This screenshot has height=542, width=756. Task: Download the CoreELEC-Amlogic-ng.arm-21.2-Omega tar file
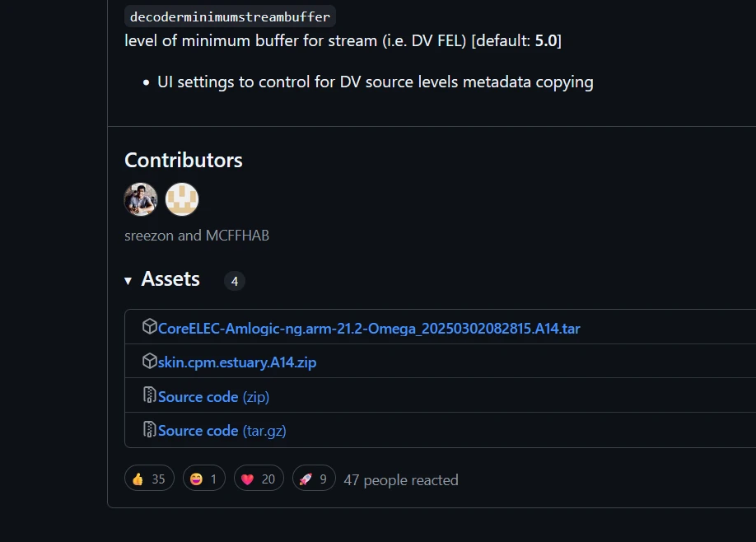click(369, 329)
